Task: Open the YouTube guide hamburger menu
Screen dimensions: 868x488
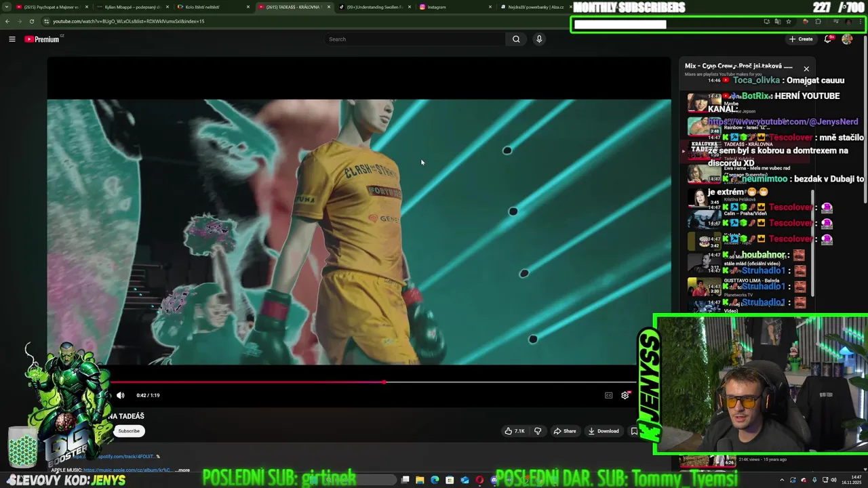Action: 12,39
